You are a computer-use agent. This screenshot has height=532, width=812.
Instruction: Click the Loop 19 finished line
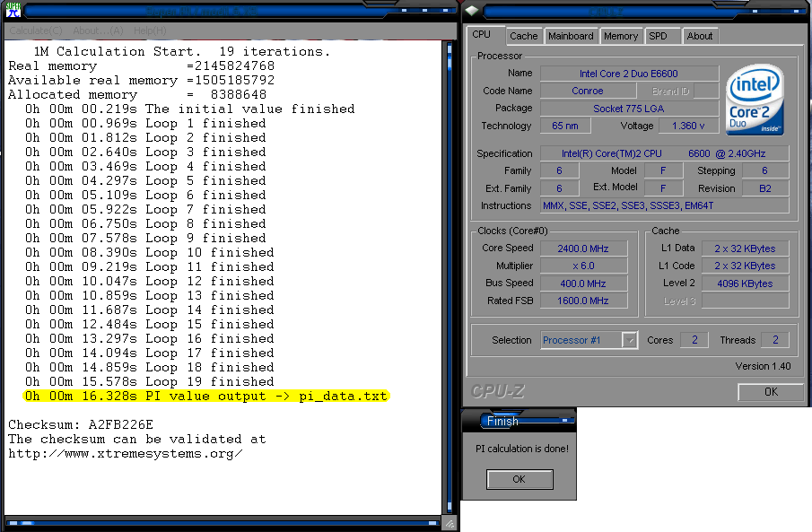[150, 381]
